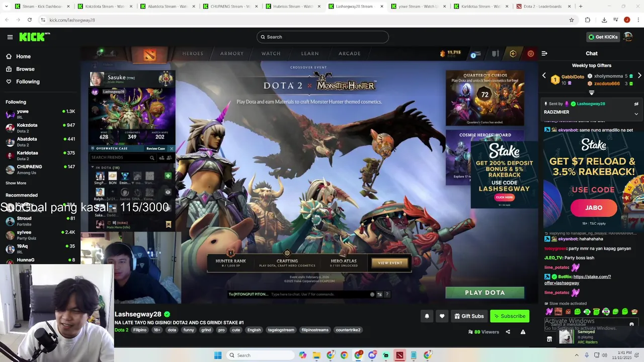Click the JABO code button in ad
The width and height of the screenshot is (644, 362).
[x=594, y=208]
